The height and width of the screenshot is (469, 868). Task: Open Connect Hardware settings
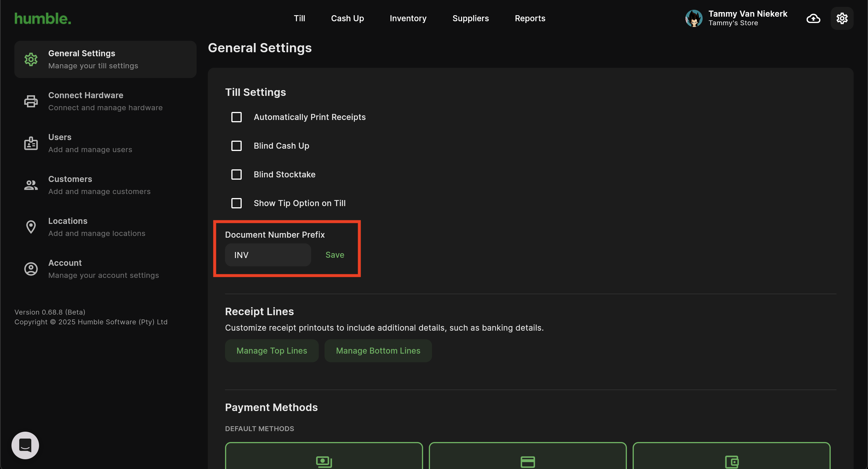(x=105, y=101)
